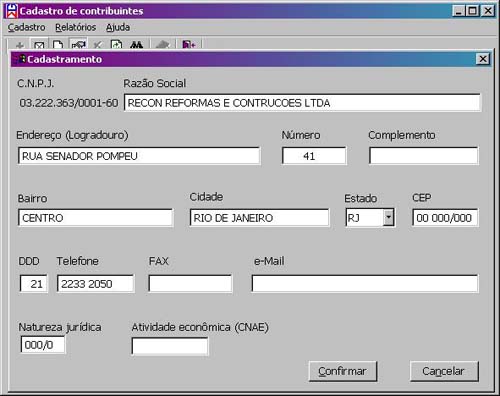Open the Cadastro menu

click(27, 27)
